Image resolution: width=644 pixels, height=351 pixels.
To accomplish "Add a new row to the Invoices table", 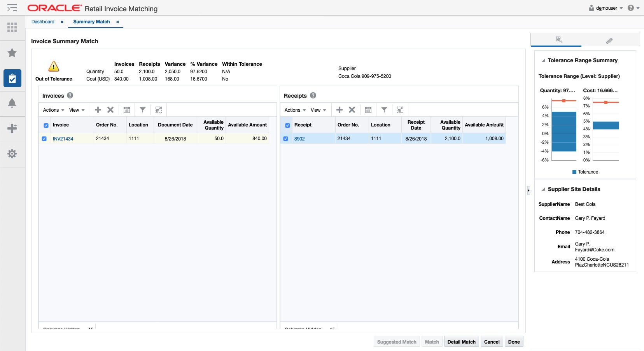I will 98,110.
